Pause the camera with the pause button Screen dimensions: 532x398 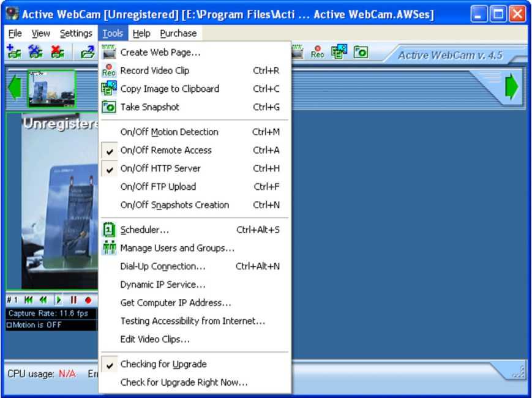[x=73, y=300]
